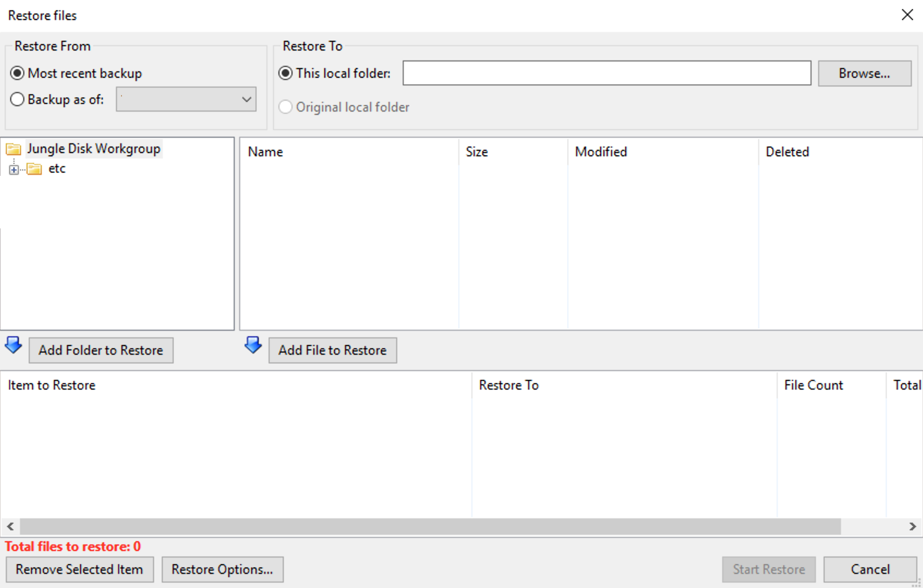
Task: Click the blue arrow beside Add File to Restore
Action: (x=253, y=346)
